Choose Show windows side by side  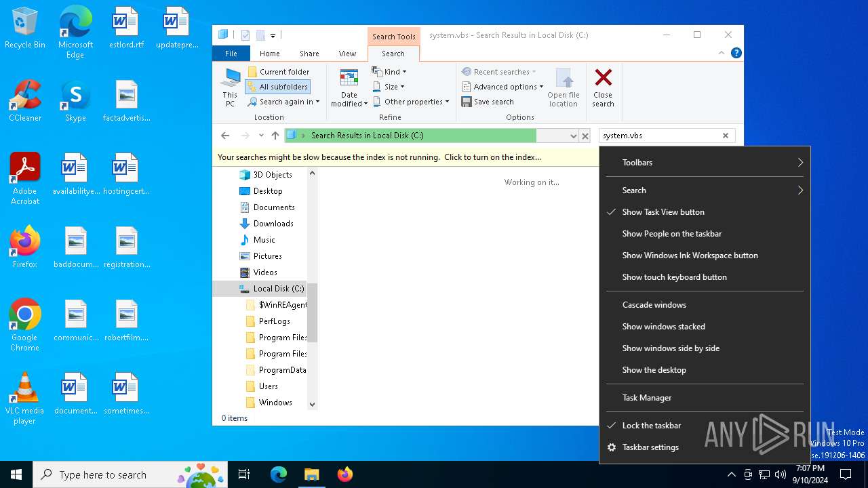tap(705, 348)
